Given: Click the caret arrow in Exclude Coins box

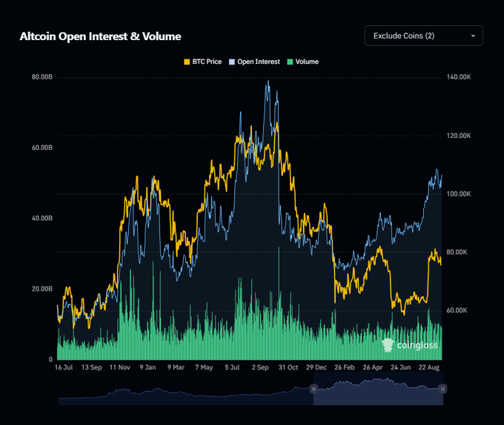Looking at the screenshot, I should pos(473,36).
